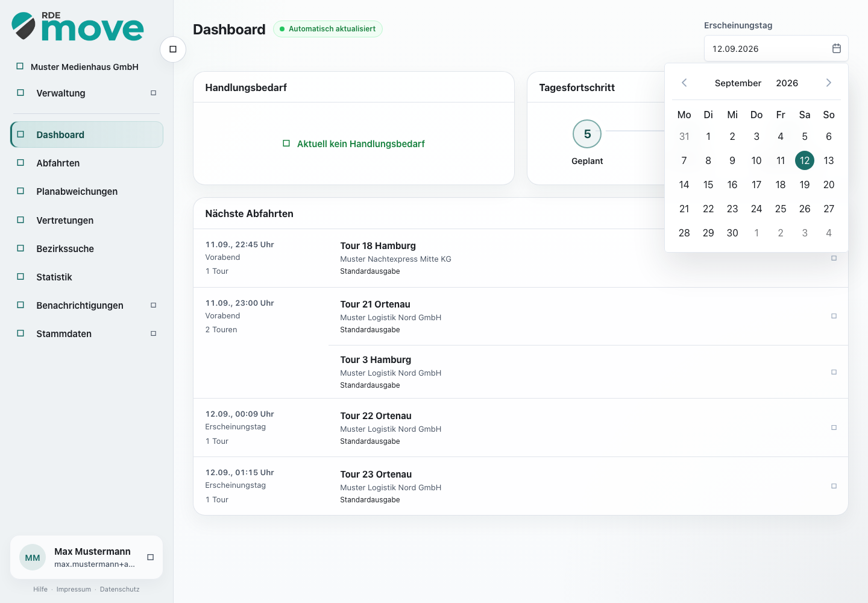The width and height of the screenshot is (868, 603).
Task: Go to previous month in date picker
Action: click(684, 83)
